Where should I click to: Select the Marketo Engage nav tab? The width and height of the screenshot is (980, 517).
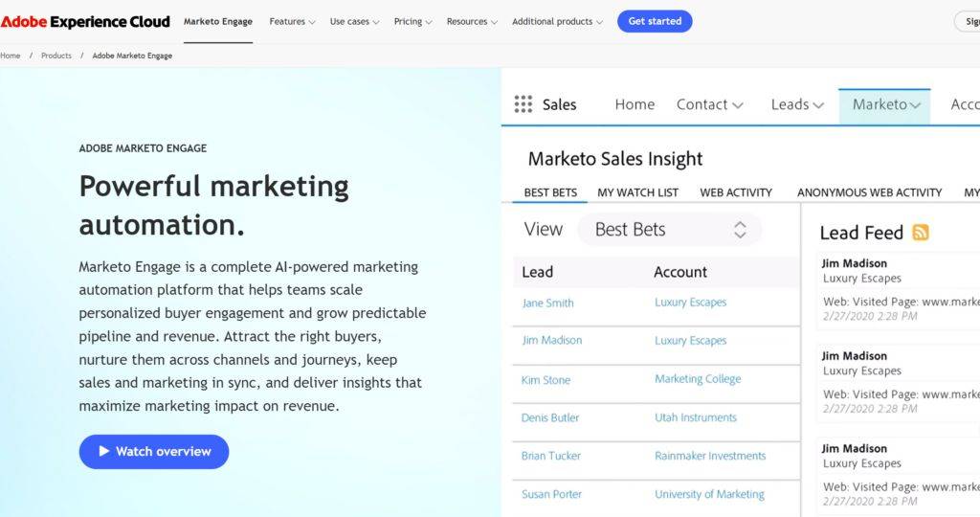pos(217,21)
